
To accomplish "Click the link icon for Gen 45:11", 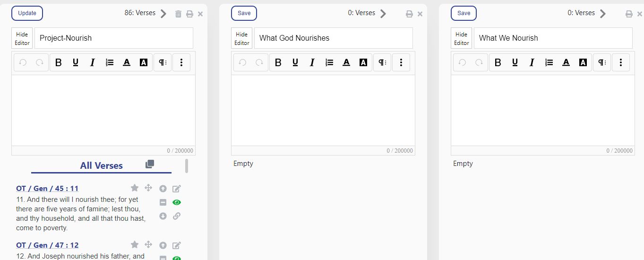I will pos(177,216).
